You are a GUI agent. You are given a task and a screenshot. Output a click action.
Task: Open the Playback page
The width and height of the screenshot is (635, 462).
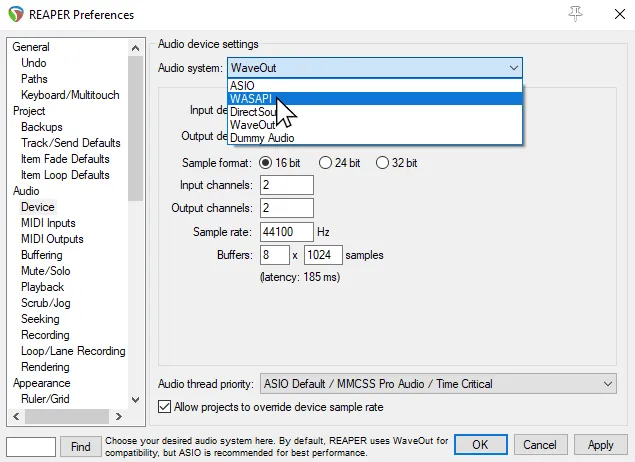pyautogui.click(x=43, y=287)
